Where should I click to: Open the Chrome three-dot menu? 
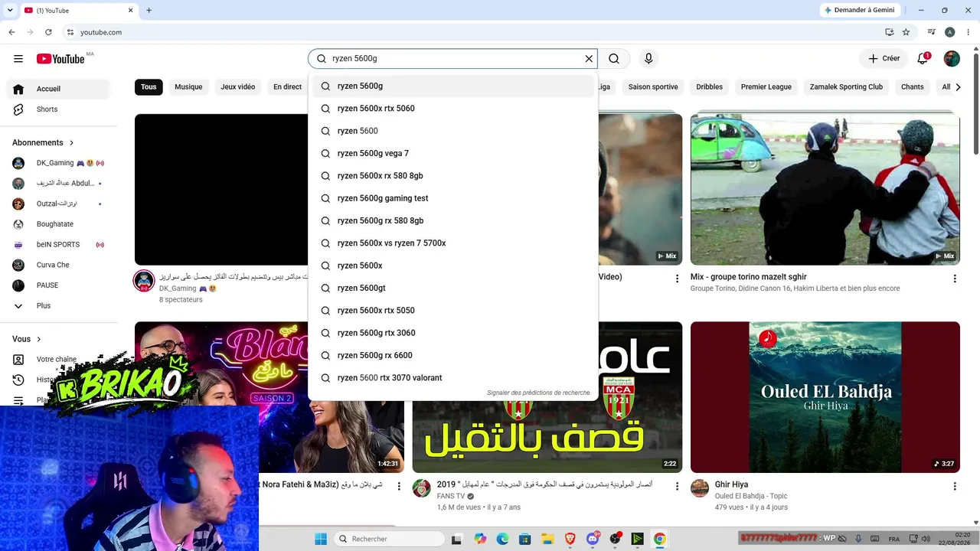968,32
